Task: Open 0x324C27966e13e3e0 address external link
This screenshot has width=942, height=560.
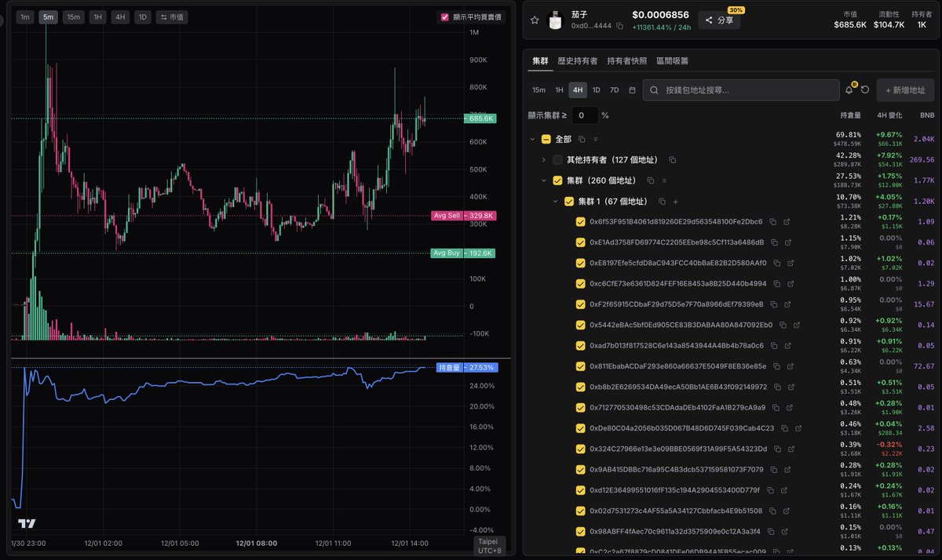Action: (791, 449)
